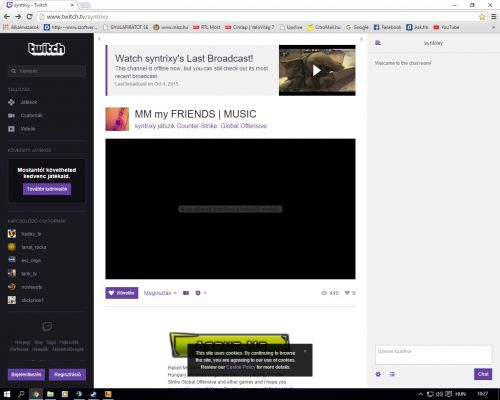Close the syntrixy - Twitch tab

tap(72, 5)
